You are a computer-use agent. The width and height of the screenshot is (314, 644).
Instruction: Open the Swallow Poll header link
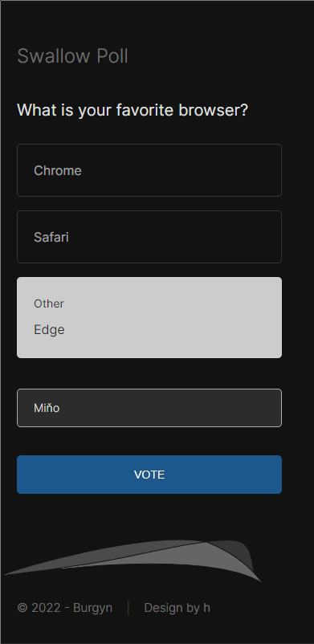(73, 56)
